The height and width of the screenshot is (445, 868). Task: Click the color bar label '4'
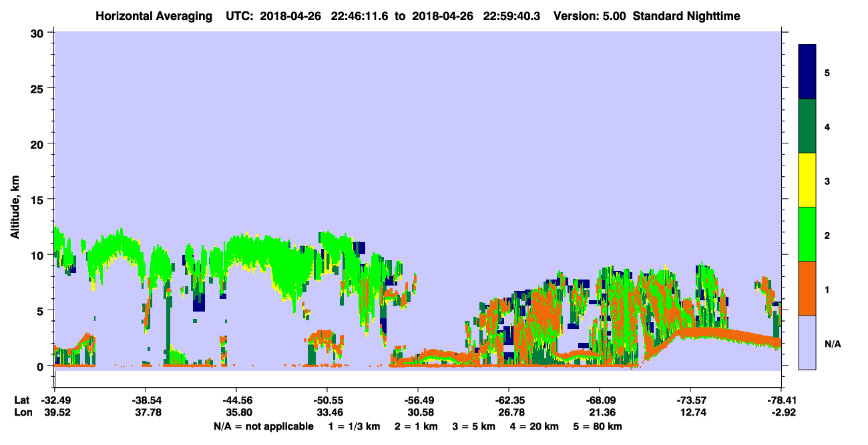[x=827, y=127]
